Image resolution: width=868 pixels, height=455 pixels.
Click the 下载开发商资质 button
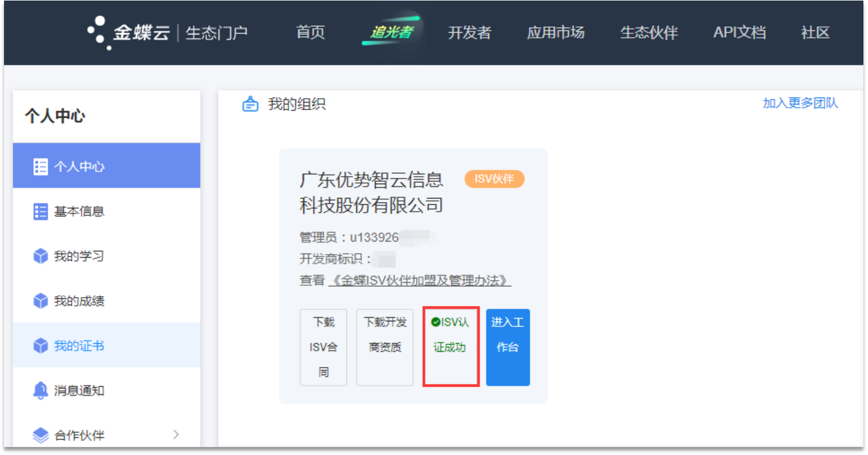click(x=385, y=347)
